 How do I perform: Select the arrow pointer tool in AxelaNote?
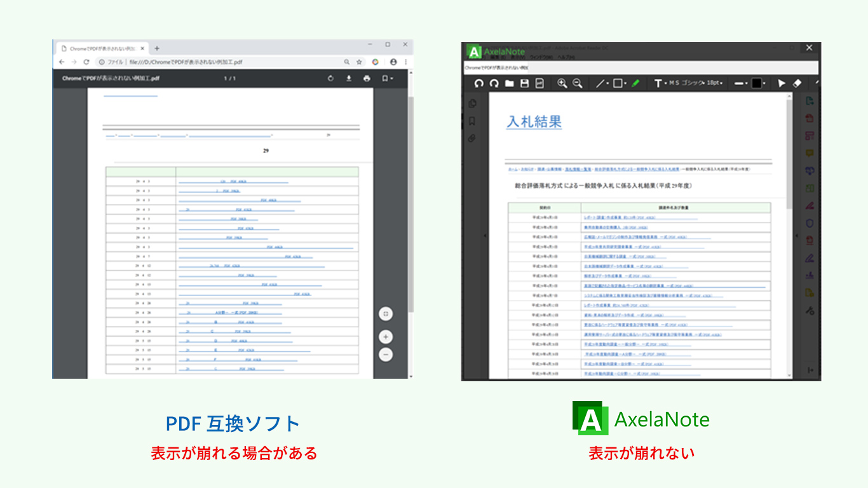tap(782, 83)
